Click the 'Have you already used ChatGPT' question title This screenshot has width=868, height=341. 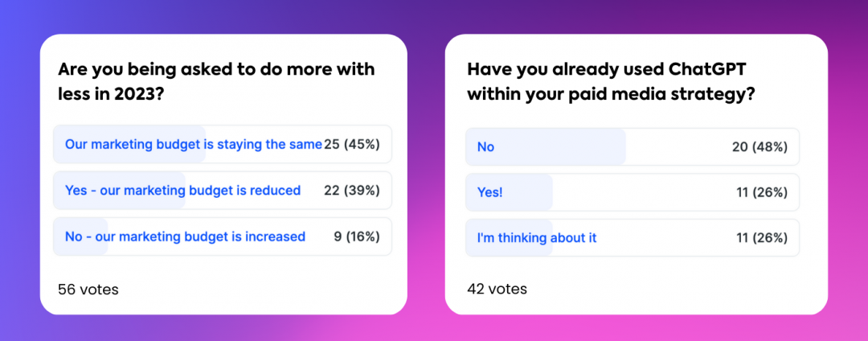point(612,82)
